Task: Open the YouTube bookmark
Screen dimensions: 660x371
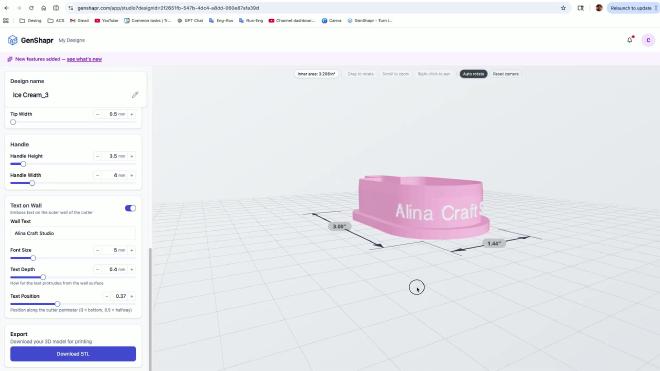Action: (x=106, y=20)
